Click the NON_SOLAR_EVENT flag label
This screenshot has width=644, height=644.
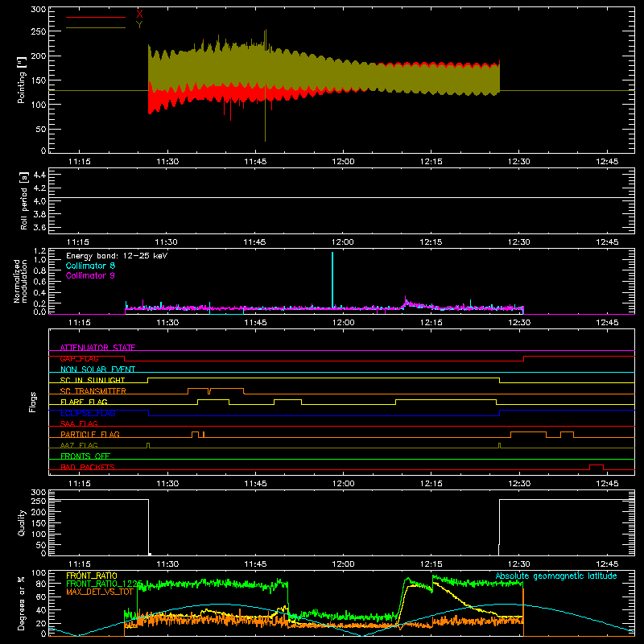tap(97, 369)
